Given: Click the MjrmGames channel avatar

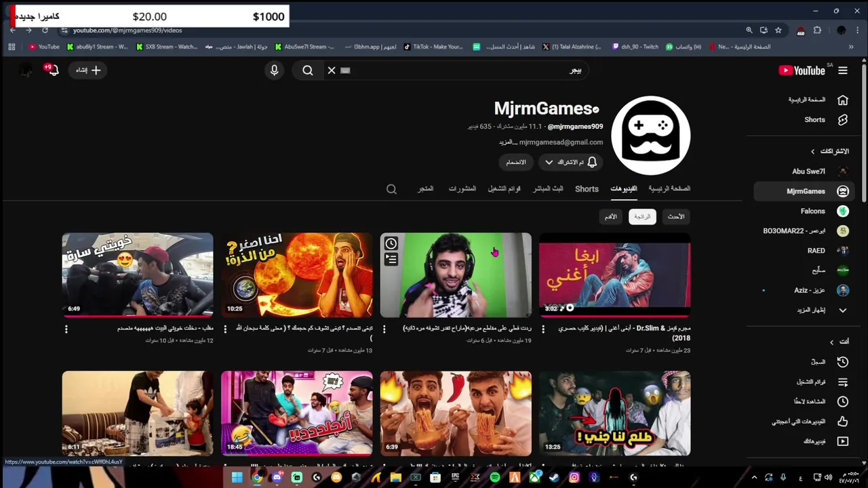Looking at the screenshot, I should pos(651,136).
